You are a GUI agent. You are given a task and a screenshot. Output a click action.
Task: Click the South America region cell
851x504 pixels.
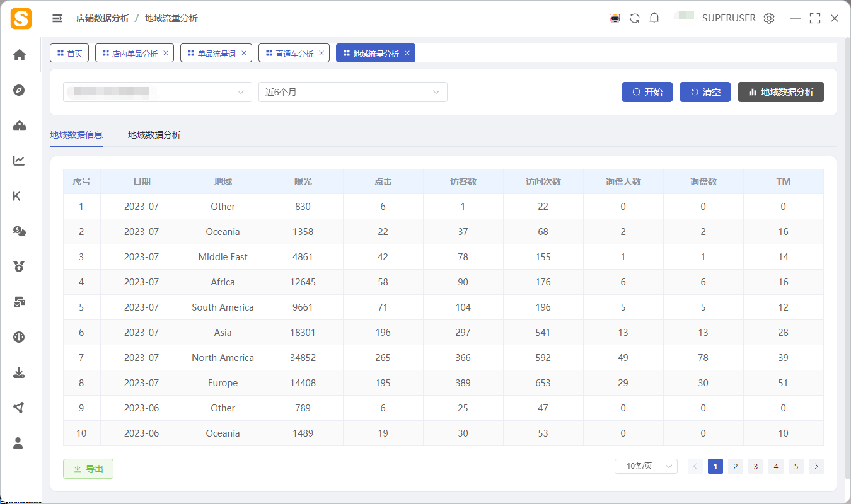tap(223, 307)
